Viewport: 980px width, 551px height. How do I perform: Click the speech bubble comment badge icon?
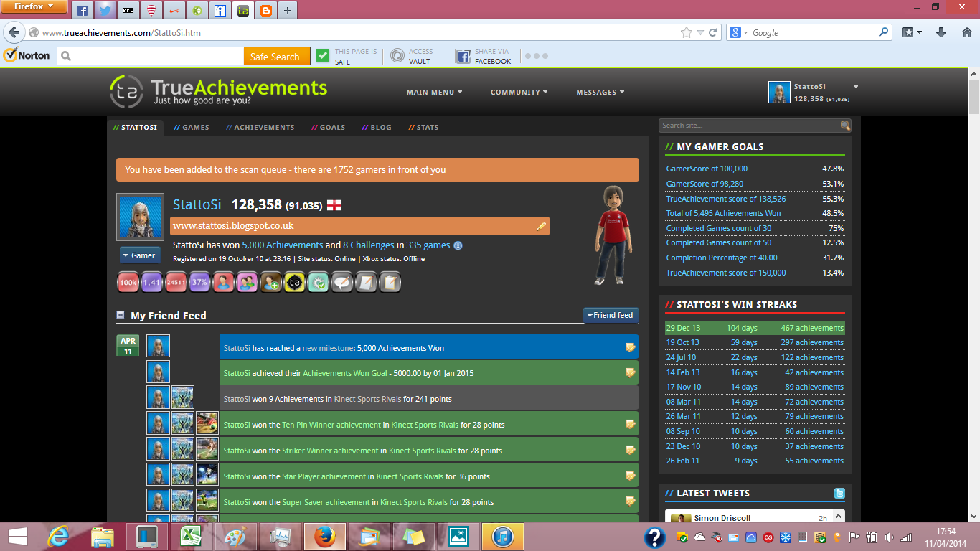point(342,283)
